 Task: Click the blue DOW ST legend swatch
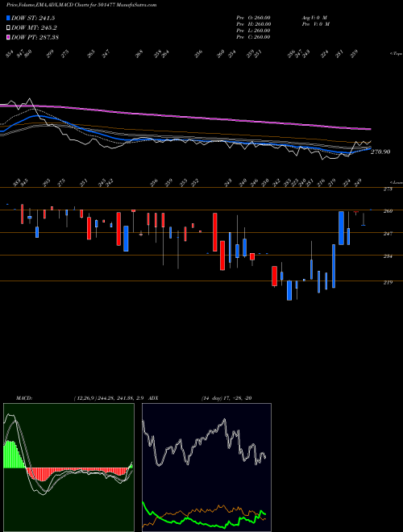point(9,18)
